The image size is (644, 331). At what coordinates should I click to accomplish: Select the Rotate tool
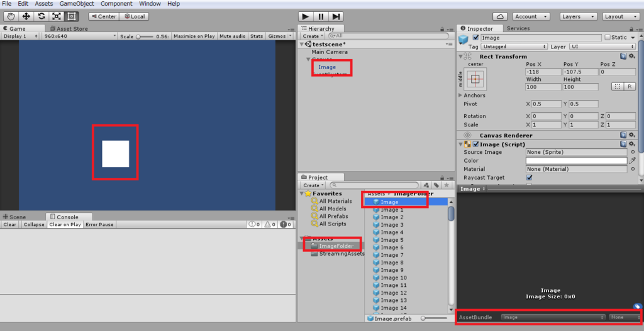[41, 16]
